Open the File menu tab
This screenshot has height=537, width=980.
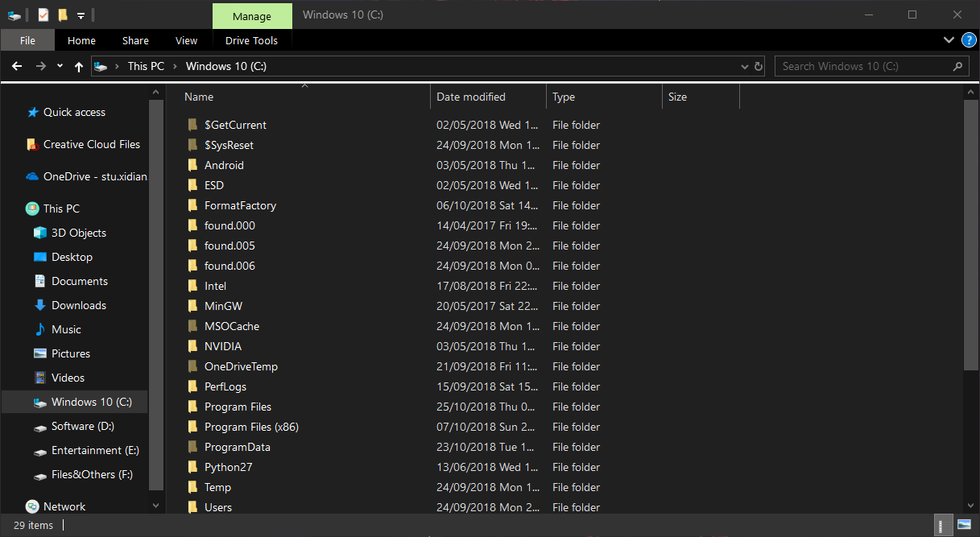click(27, 40)
